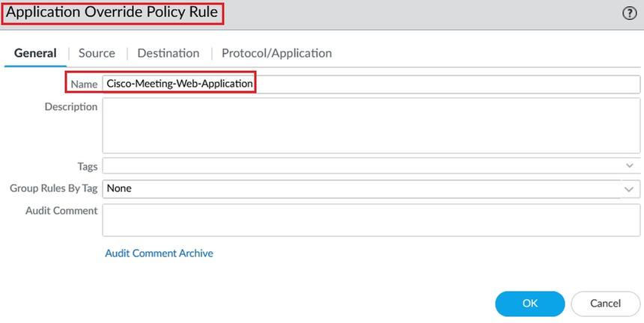Open the Protocol/Application tab

click(x=277, y=53)
